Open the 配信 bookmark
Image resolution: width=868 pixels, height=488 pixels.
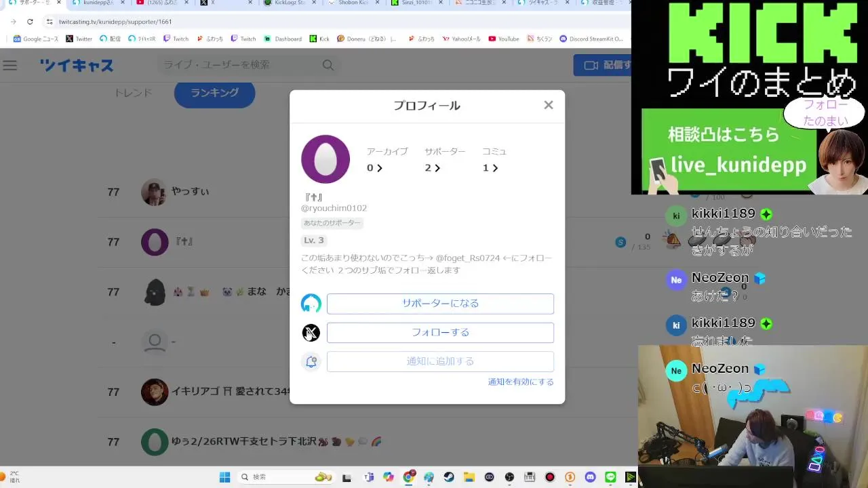[x=111, y=39]
